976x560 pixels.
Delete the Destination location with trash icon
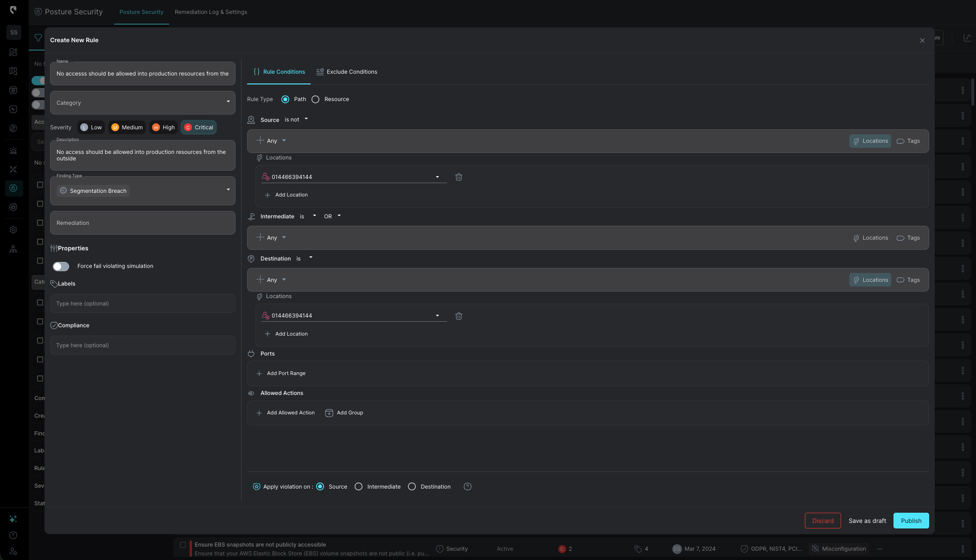(x=459, y=316)
